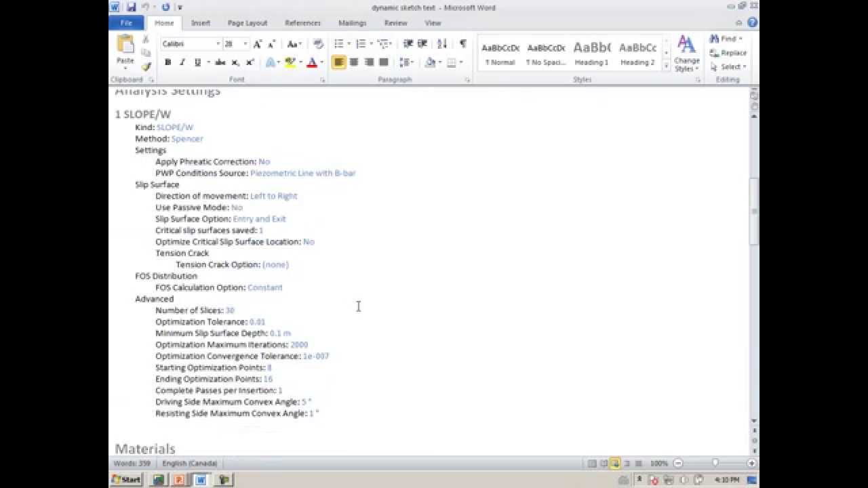This screenshot has width=868, height=488.
Task: Click Align Text Right icon
Action: pyautogui.click(x=369, y=62)
